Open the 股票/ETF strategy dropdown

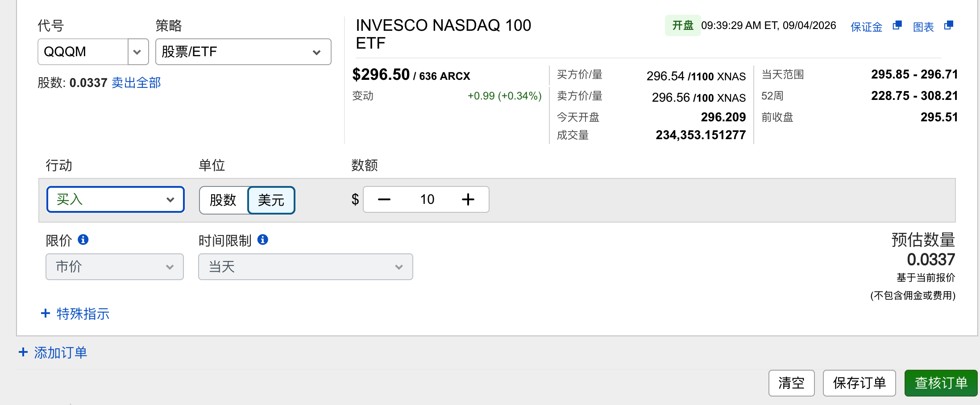click(x=243, y=52)
